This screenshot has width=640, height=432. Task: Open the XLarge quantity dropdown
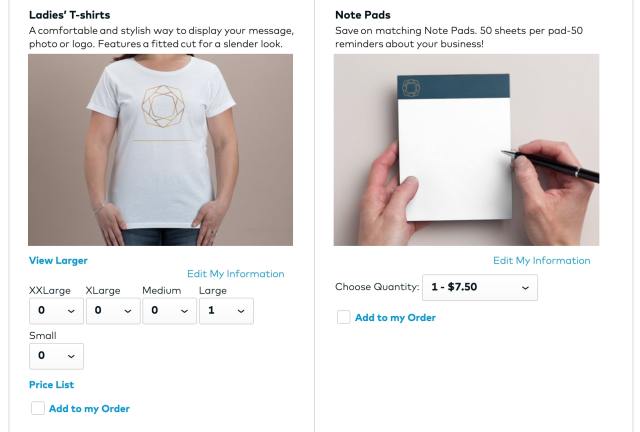112,311
